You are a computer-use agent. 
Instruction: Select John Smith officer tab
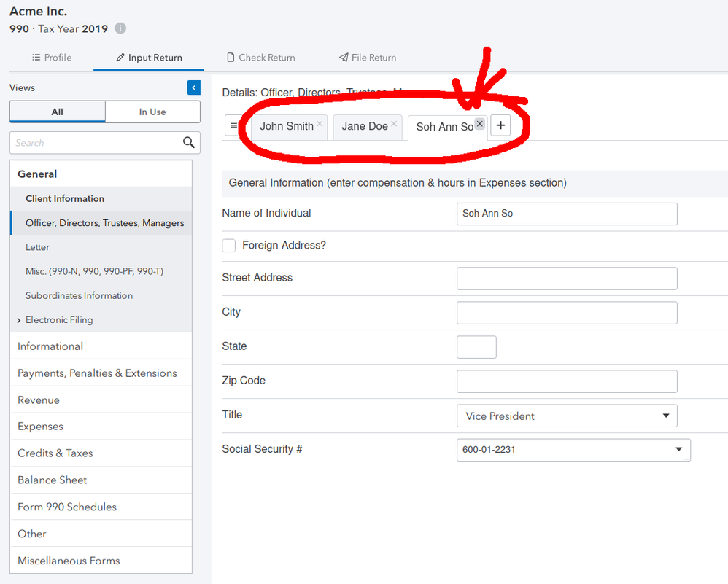click(x=286, y=126)
